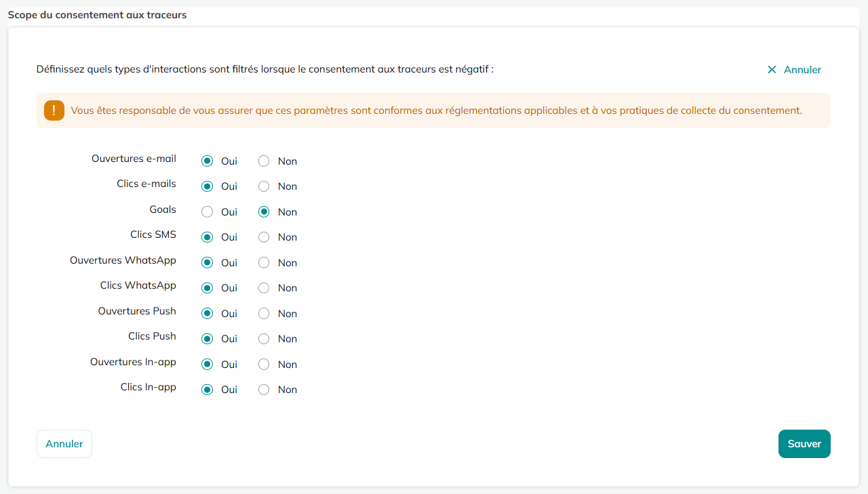868x494 pixels.
Task: Select Oui for Ouvertures Push
Action: pyautogui.click(x=208, y=314)
